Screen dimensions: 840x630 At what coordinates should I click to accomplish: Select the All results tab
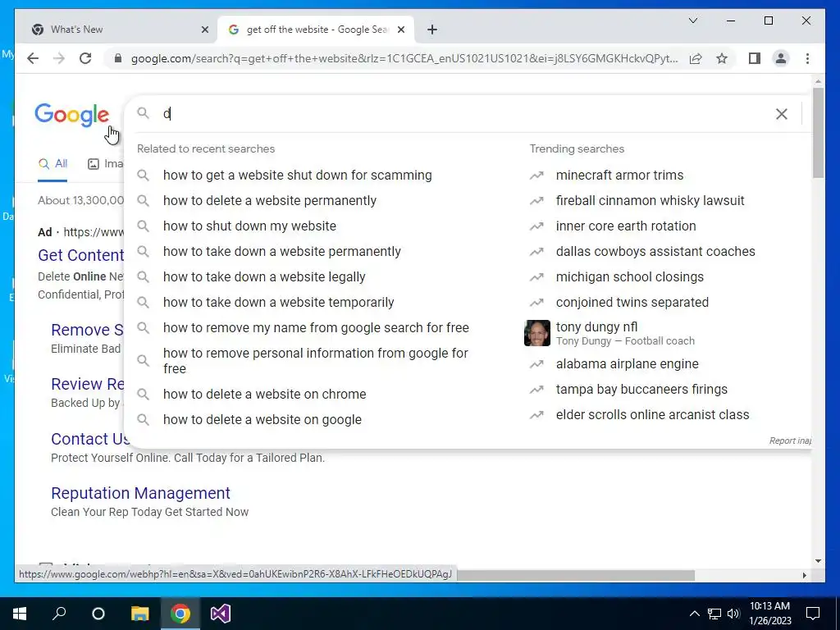pos(52,164)
